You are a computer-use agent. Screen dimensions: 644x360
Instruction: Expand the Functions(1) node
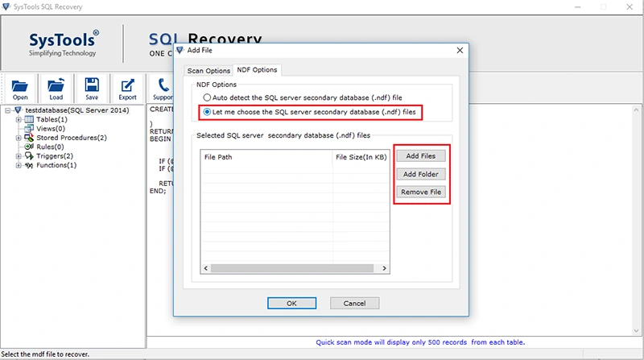coord(19,165)
